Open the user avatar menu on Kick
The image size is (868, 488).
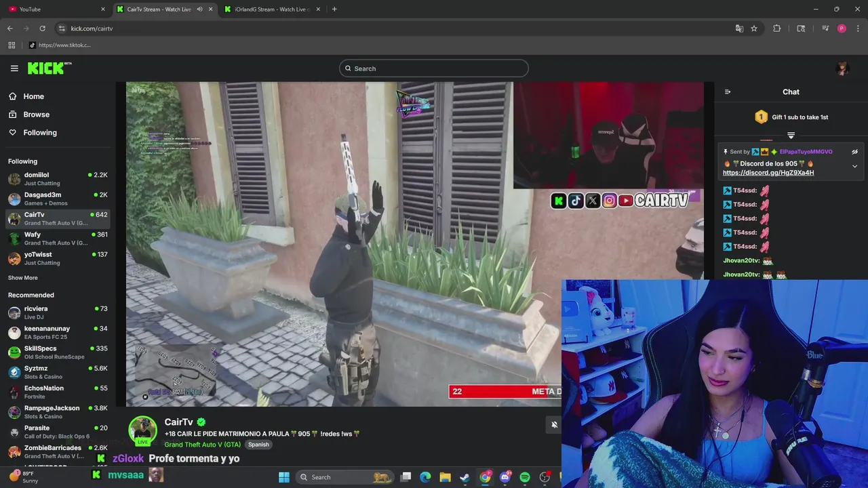(x=842, y=68)
